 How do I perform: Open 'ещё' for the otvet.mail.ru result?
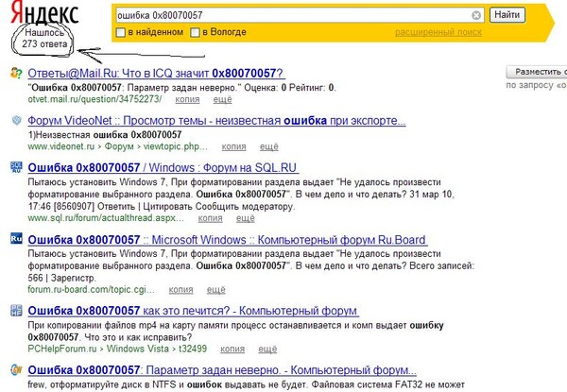(222, 99)
